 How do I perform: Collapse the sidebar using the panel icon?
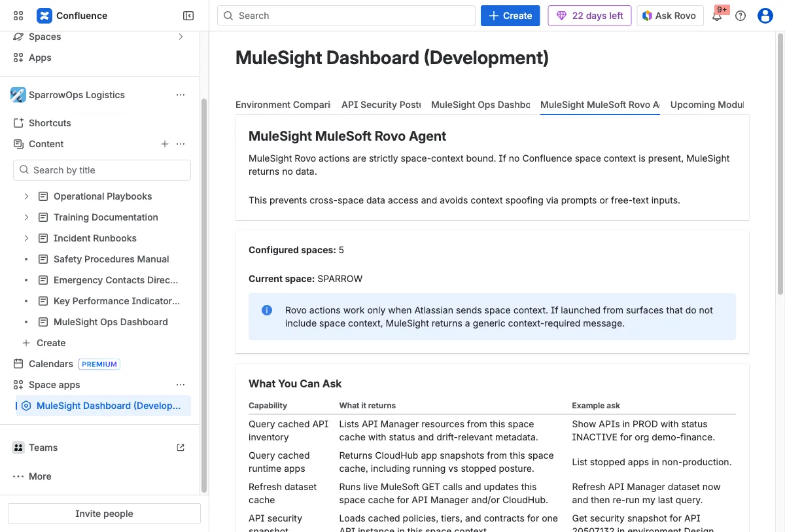pyautogui.click(x=188, y=16)
